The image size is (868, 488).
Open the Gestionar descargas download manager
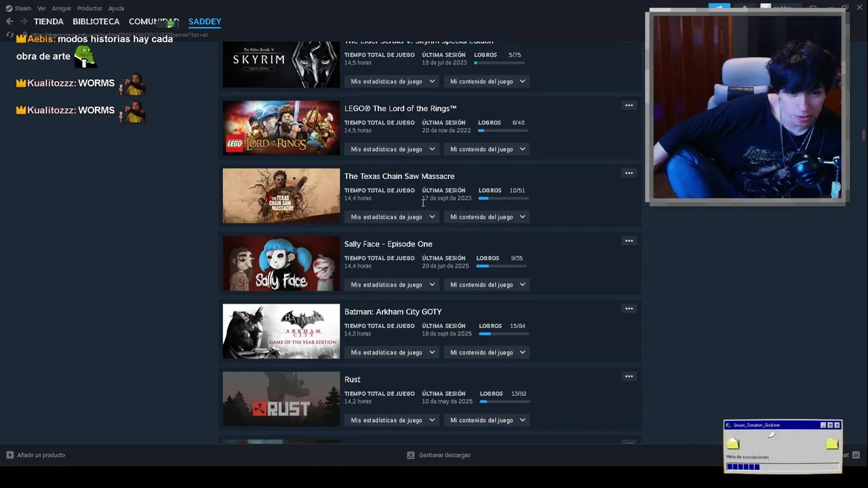[x=439, y=455]
